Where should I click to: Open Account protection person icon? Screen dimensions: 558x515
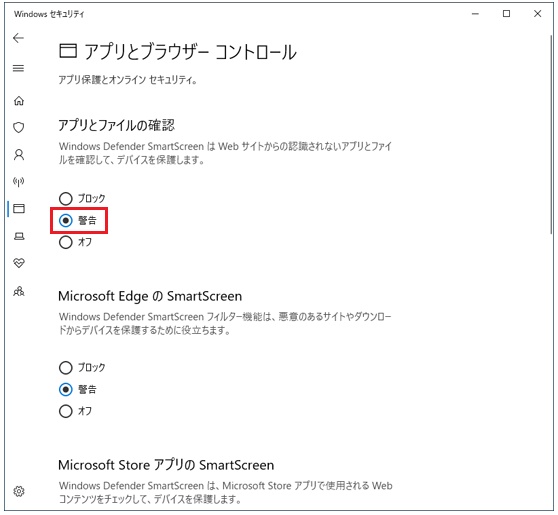19,154
